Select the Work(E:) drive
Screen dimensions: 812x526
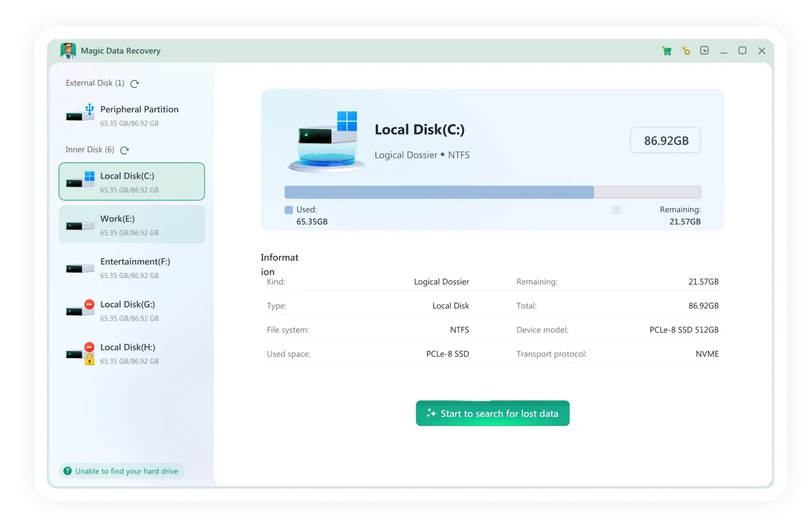click(x=132, y=225)
